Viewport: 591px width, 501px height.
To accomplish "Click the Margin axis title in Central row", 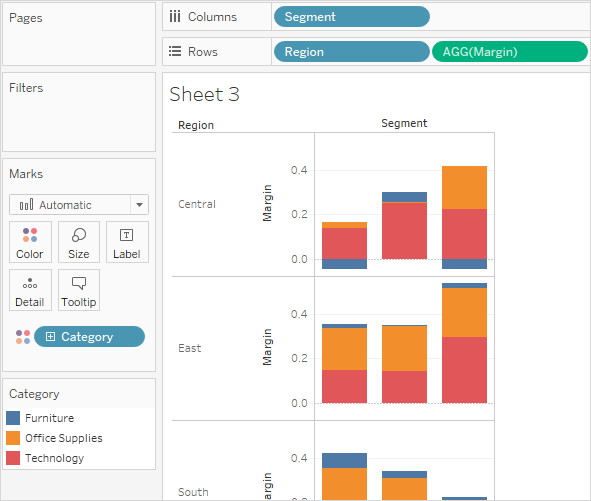I will pyautogui.click(x=267, y=203).
